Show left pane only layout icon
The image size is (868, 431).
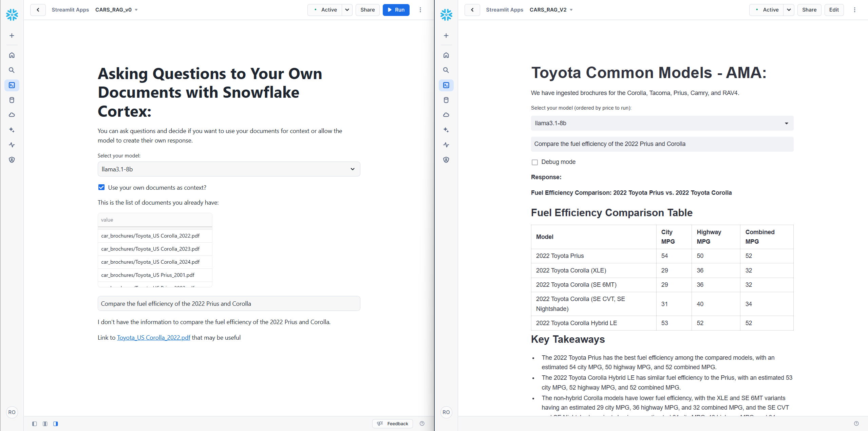35,424
